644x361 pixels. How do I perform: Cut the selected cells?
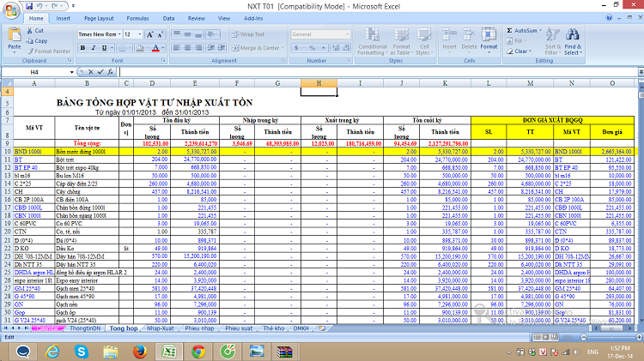coord(35,30)
